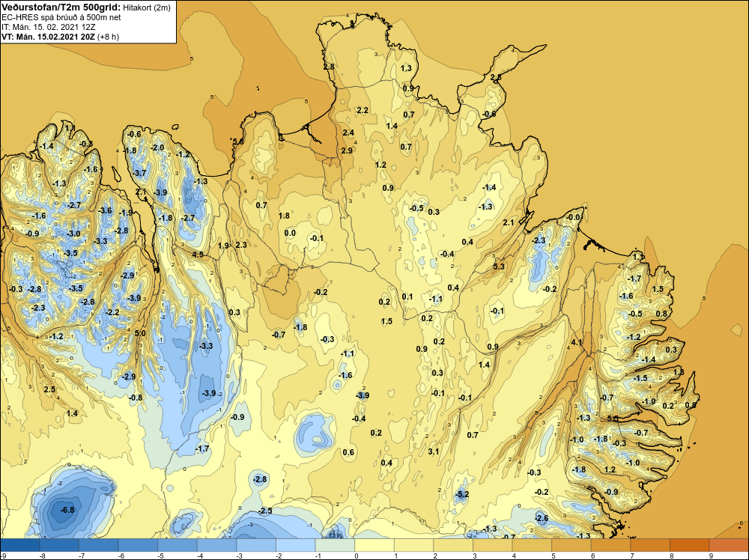Click the "-2.2" temperature value
749x560 pixels.
pyautogui.click(x=112, y=312)
